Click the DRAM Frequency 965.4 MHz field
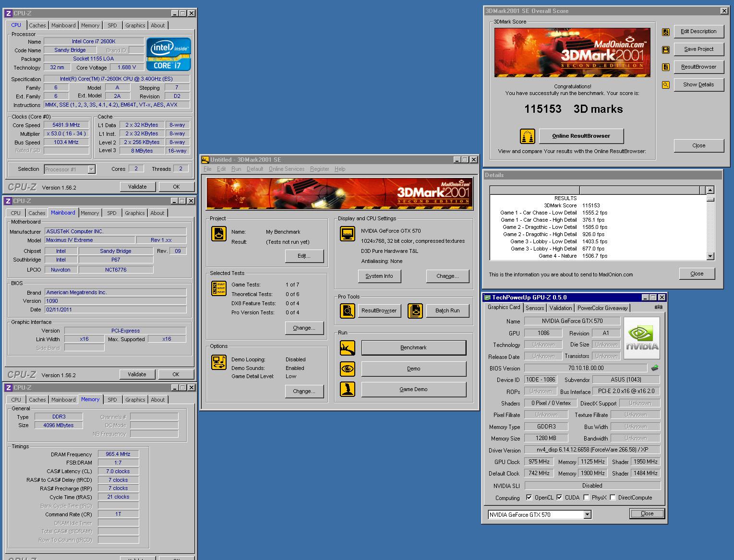This screenshot has height=560, width=734. 118,454
